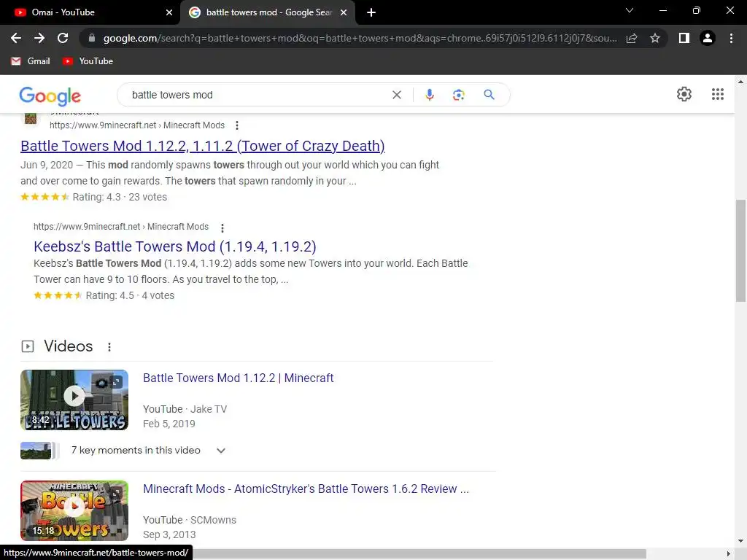Play Battle Towers Mod 1.12.2 thumbnail
The width and height of the screenshot is (747, 560).
coord(74,400)
